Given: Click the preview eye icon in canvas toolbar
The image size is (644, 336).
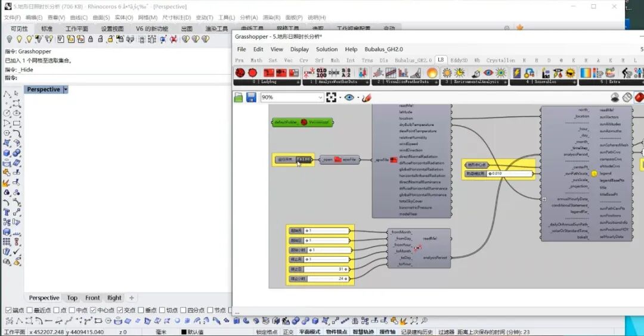Looking at the screenshot, I should pos(349,97).
